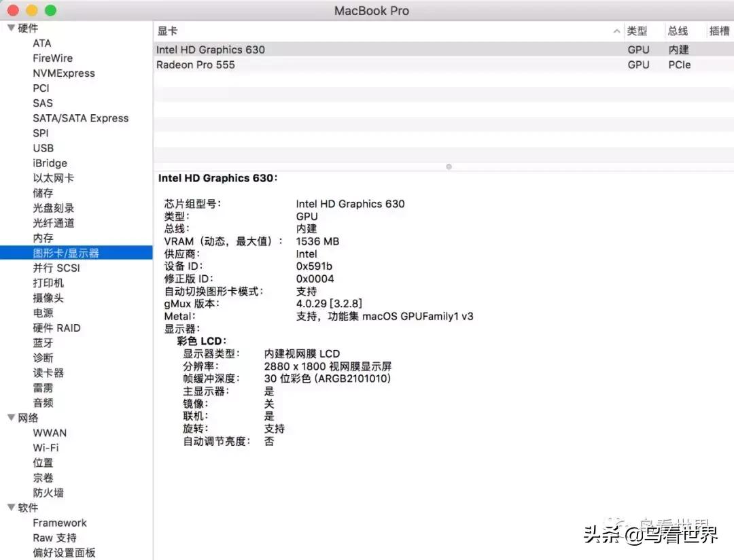
Task: Click the panel divider handle
Action: tap(449, 167)
